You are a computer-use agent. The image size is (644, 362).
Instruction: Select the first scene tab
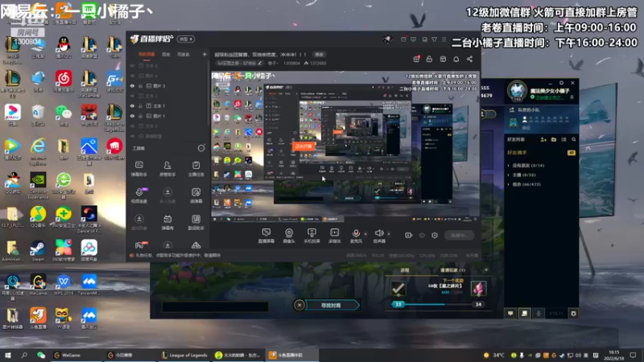[147, 54]
